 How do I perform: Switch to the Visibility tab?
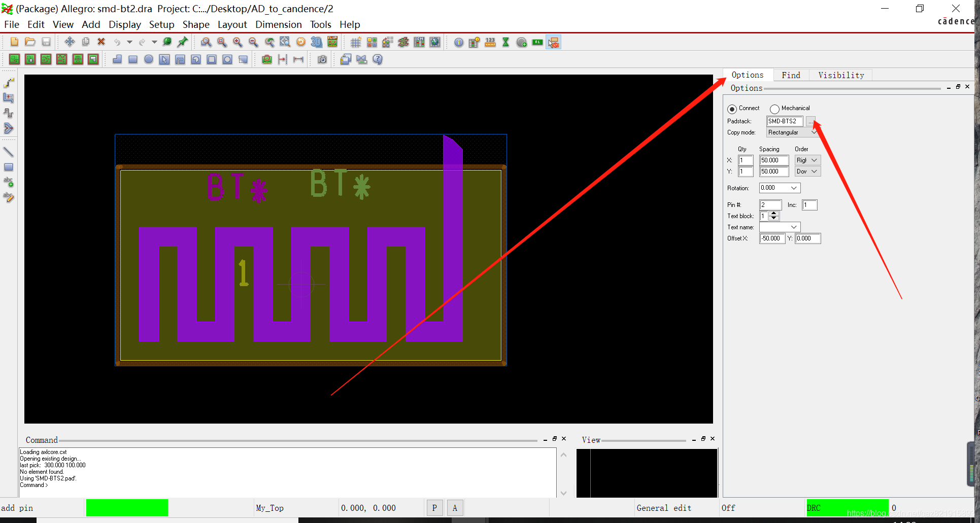(841, 75)
